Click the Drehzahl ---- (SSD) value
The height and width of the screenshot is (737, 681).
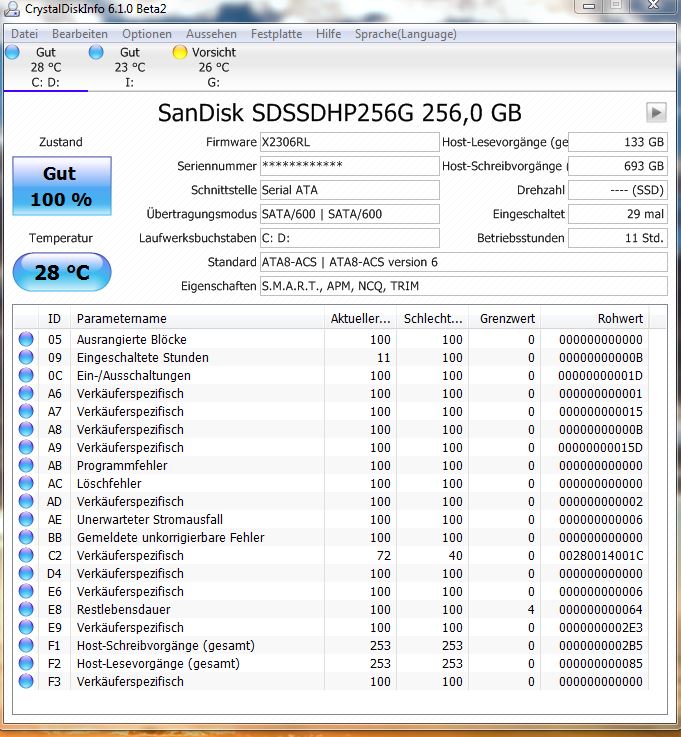(x=618, y=190)
